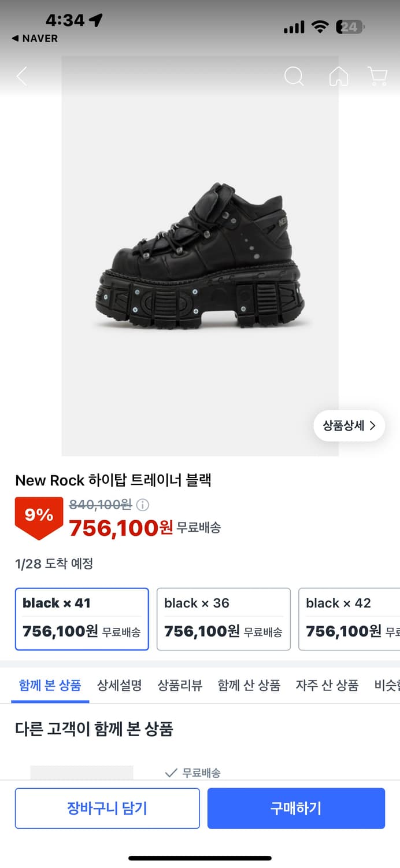400x868 pixels.
Task: Go to the home screen via home icon
Action: pos(339,76)
